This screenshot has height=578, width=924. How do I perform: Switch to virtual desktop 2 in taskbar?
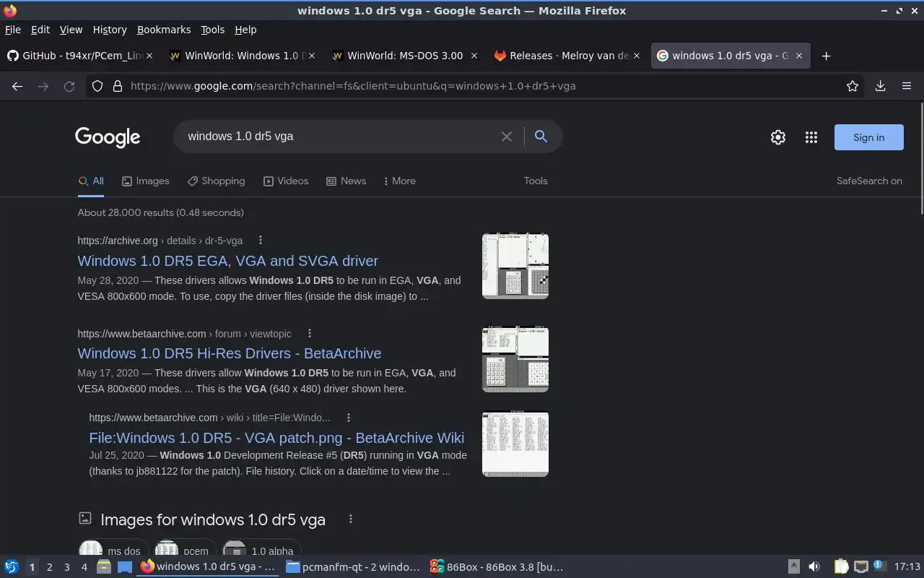click(x=49, y=567)
